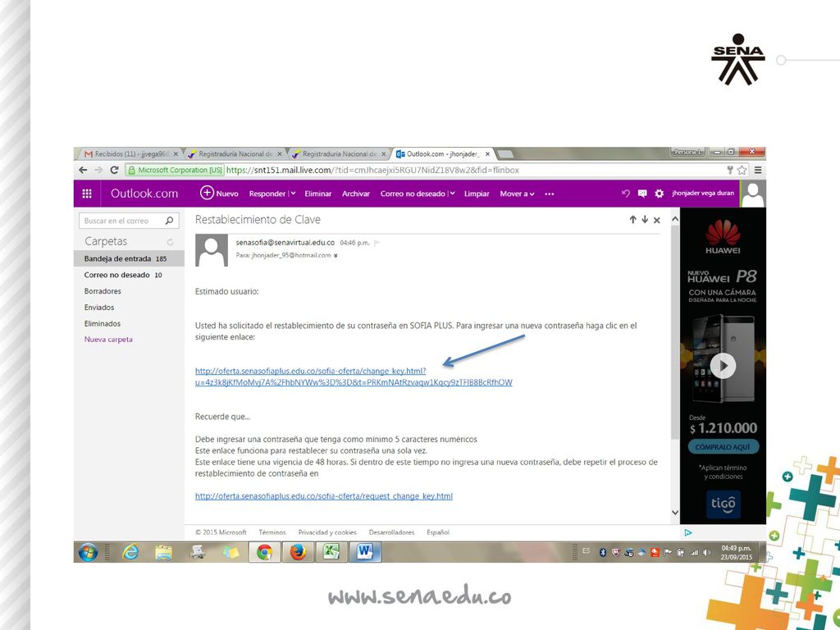Click the volume speaker tray icon
840x630 pixels.
tap(706, 552)
